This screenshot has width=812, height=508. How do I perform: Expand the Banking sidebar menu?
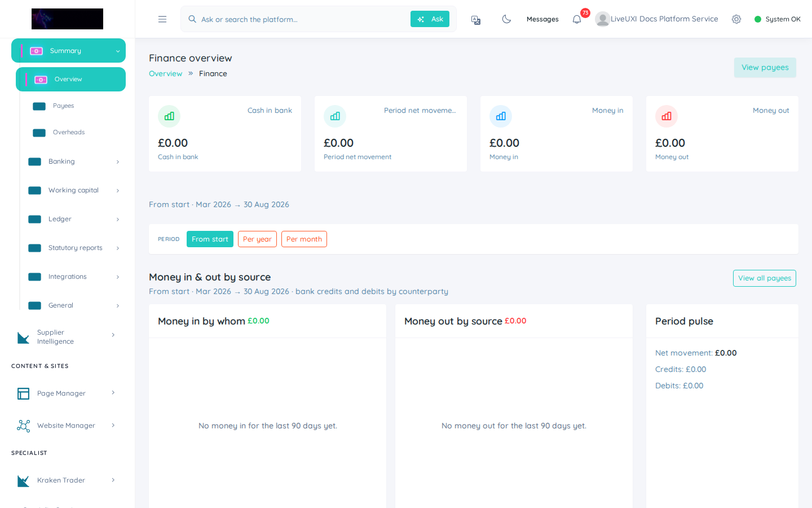click(x=74, y=161)
